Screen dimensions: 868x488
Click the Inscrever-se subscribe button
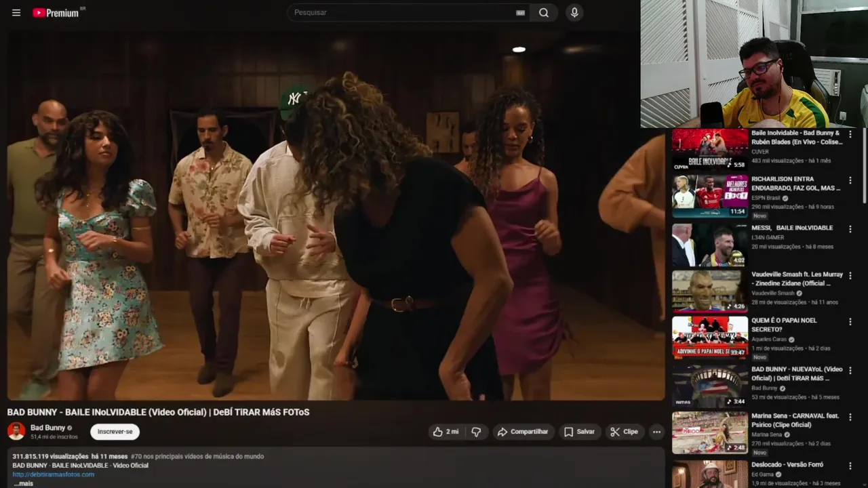(115, 432)
